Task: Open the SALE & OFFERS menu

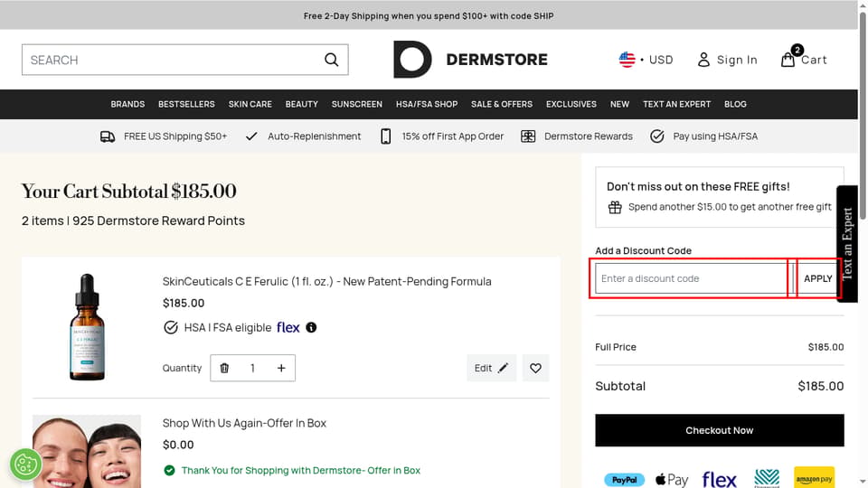Action: (502, 104)
